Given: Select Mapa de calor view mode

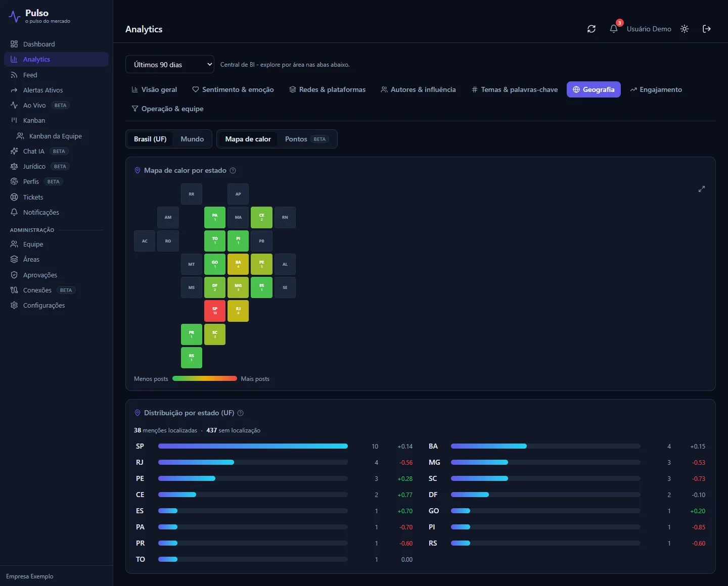Looking at the screenshot, I should tap(248, 139).
